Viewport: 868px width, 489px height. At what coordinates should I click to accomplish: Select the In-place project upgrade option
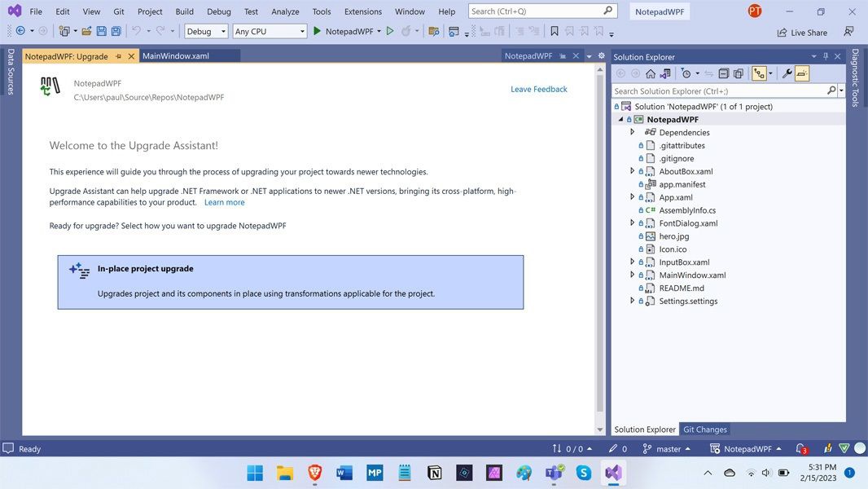coord(291,281)
